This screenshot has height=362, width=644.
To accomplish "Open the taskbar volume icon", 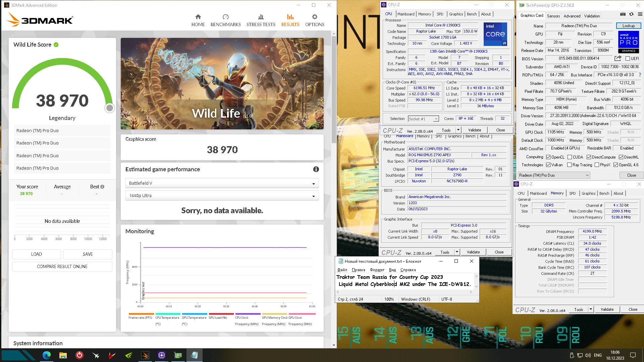I will [x=588, y=355].
